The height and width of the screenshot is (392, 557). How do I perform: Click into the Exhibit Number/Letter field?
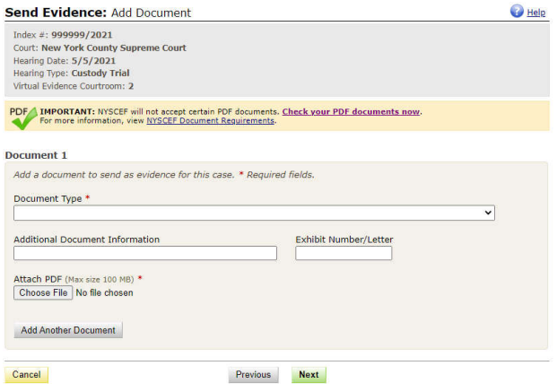[344, 254]
